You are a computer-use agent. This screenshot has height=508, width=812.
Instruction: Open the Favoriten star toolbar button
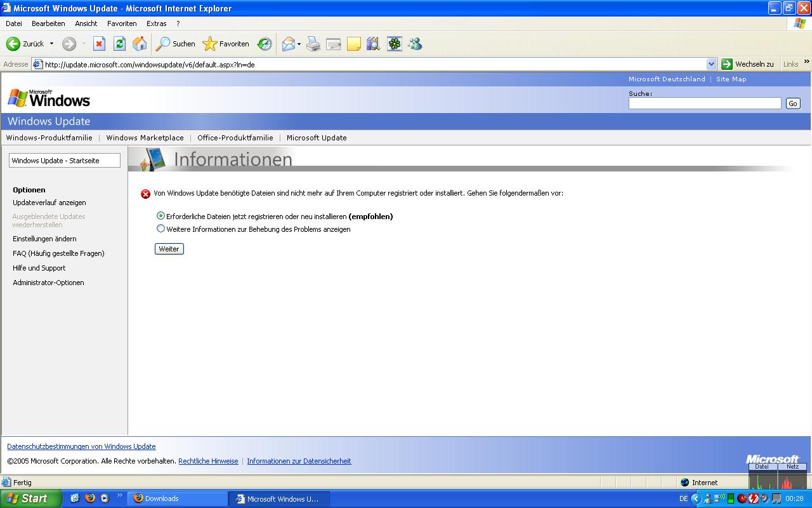pos(226,44)
